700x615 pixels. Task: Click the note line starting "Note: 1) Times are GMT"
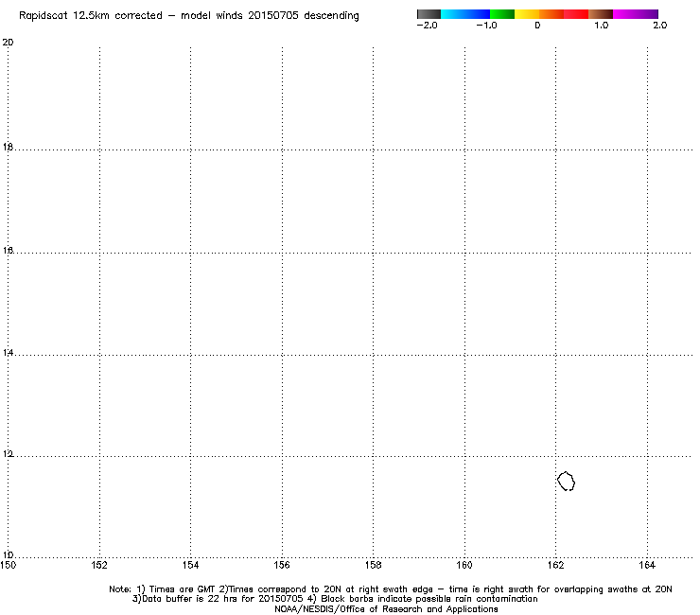pos(391,589)
